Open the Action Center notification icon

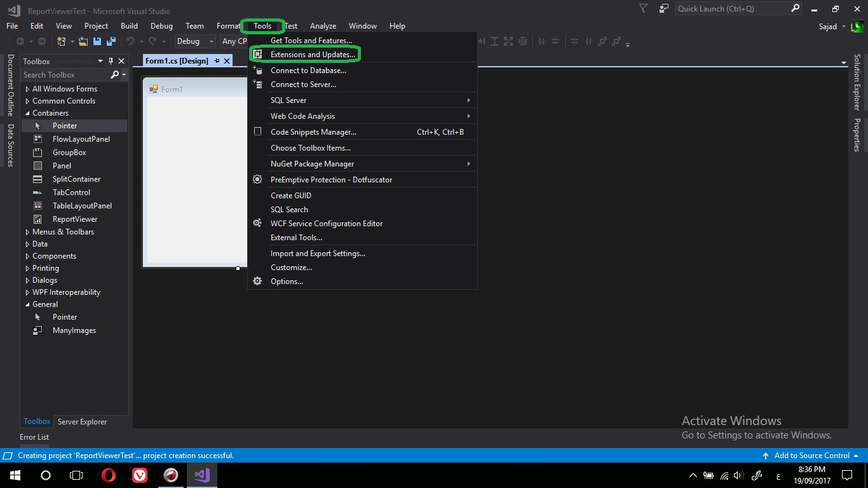(847, 475)
